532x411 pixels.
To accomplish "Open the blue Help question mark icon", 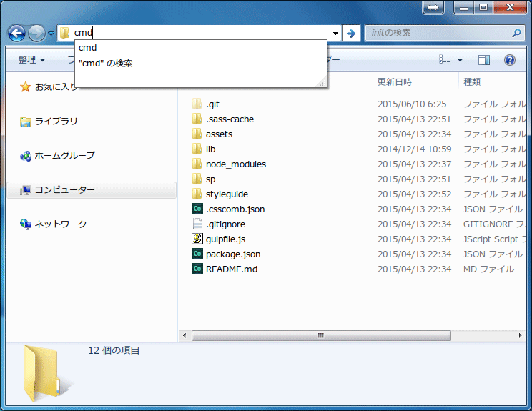I will coord(510,60).
